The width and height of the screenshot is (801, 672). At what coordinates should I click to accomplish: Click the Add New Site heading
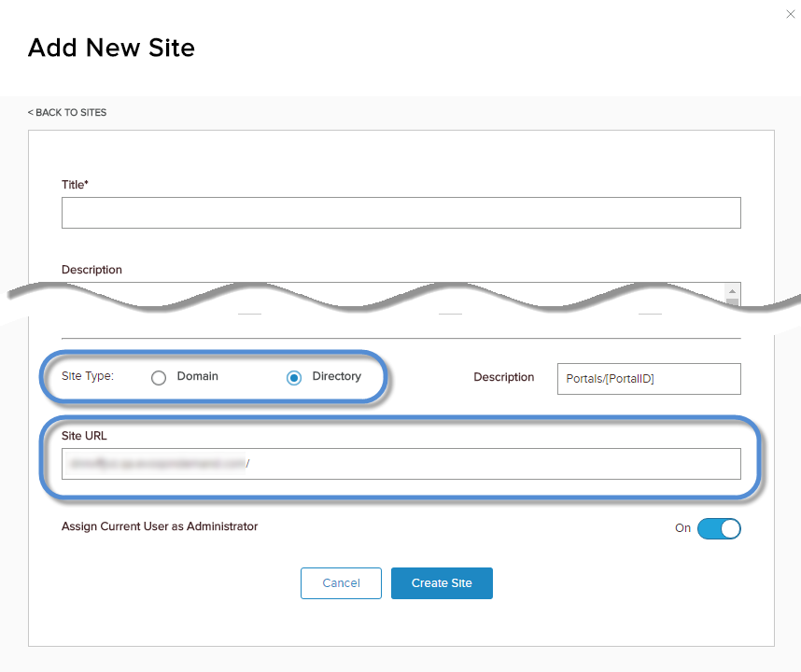tap(111, 48)
